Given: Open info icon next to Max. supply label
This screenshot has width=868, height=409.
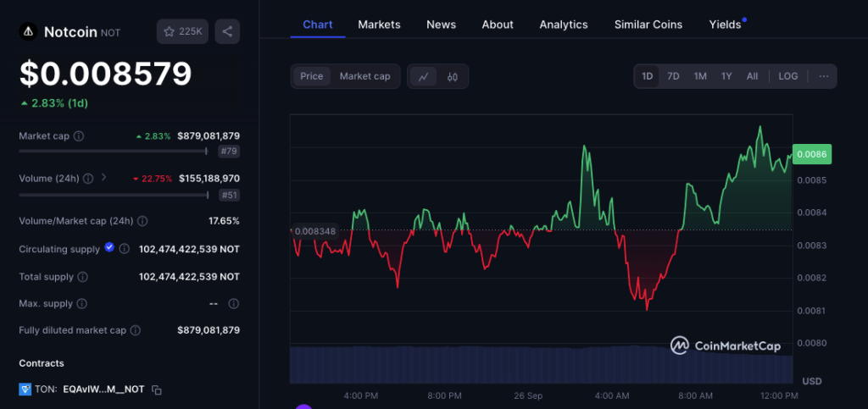Looking at the screenshot, I should tap(82, 303).
